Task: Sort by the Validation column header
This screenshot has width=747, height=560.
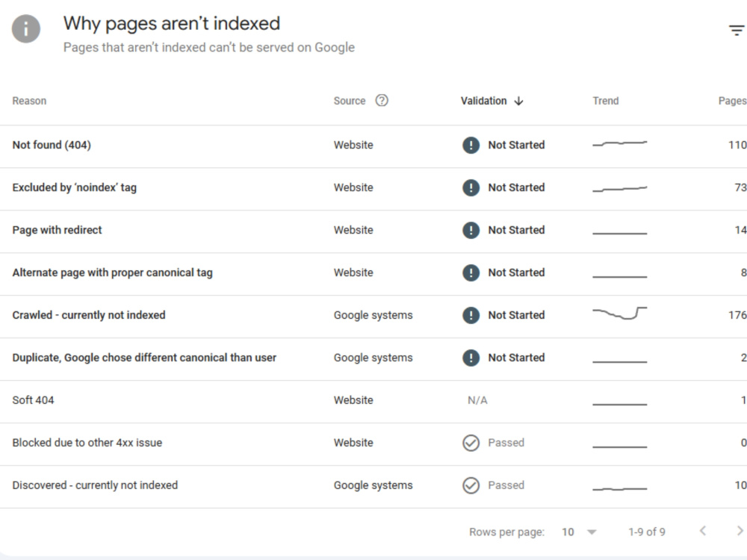Action: tap(483, 101)
